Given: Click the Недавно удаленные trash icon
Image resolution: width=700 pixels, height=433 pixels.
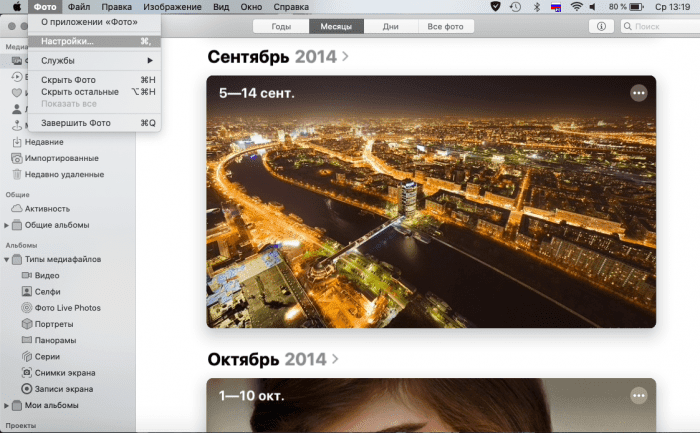Looking at the screenshot, I should click(17, 174).
